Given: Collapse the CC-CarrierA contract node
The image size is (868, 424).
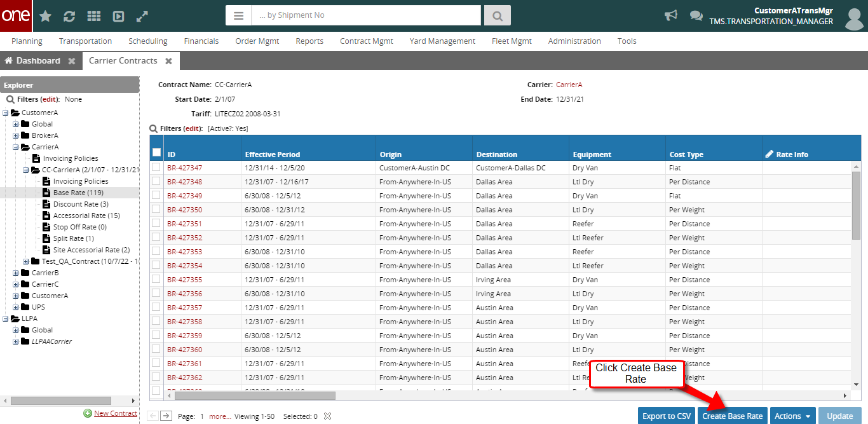Looking at the screenshot, I should (26, 170).
